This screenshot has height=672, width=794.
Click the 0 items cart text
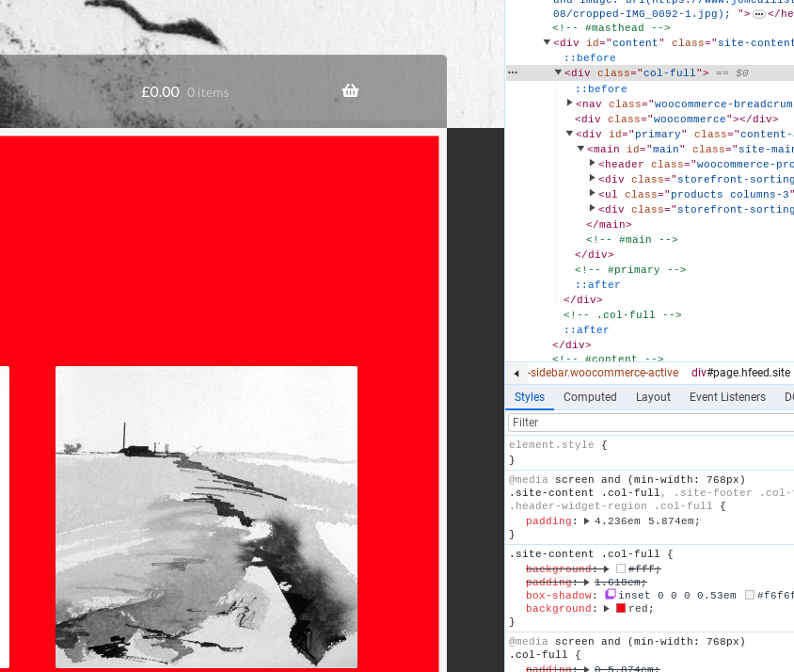(x=208, y=93)
